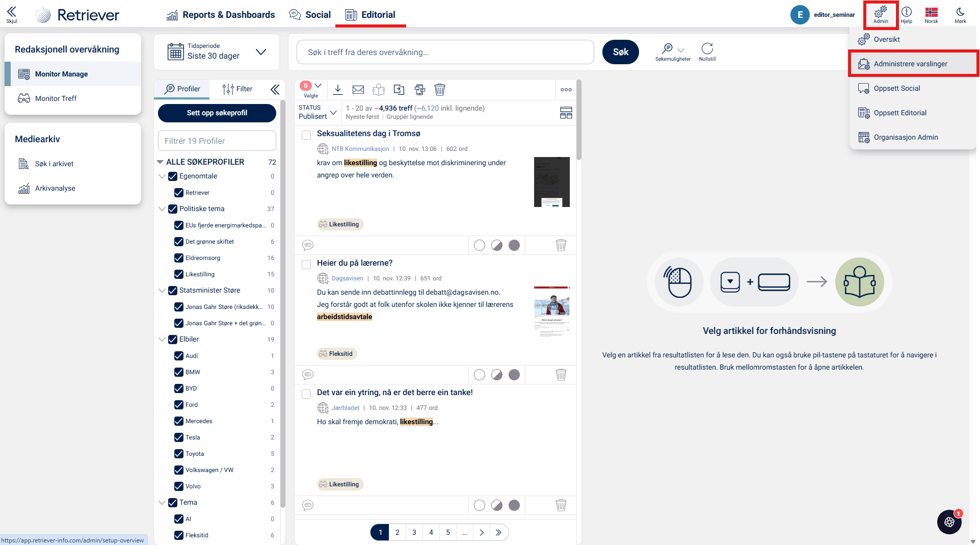
Task: Uncheck the Likestilling search profile
Action: tap(179, 274)
